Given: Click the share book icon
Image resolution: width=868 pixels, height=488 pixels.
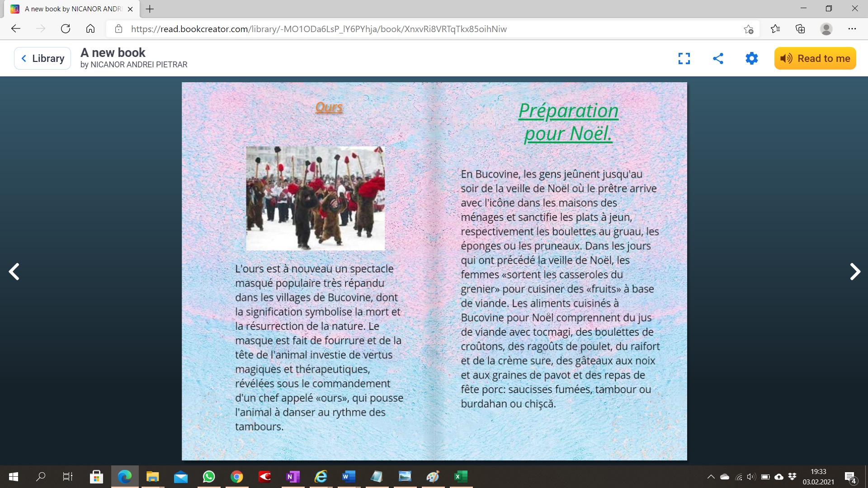Looking at the screenshot, I should (x=718, y=58).
